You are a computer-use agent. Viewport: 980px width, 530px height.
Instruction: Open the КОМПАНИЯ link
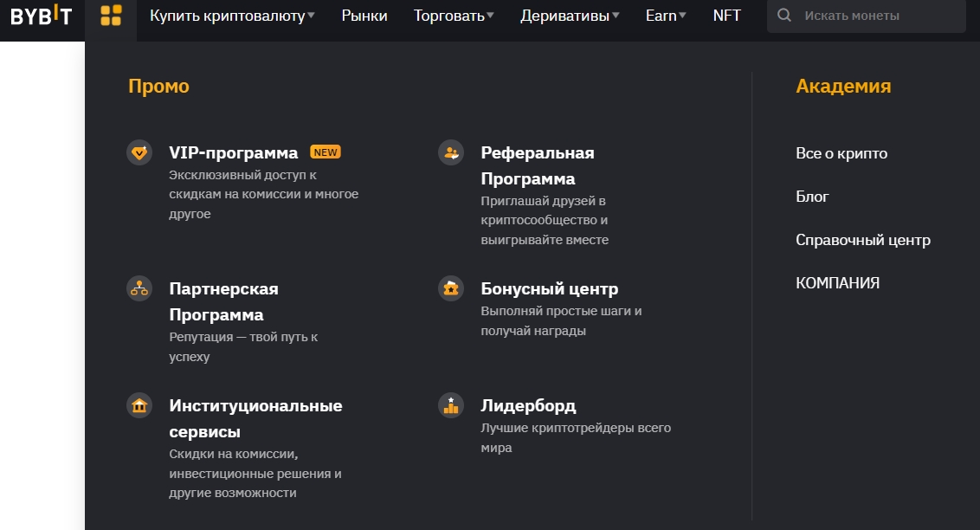point(837,283)
